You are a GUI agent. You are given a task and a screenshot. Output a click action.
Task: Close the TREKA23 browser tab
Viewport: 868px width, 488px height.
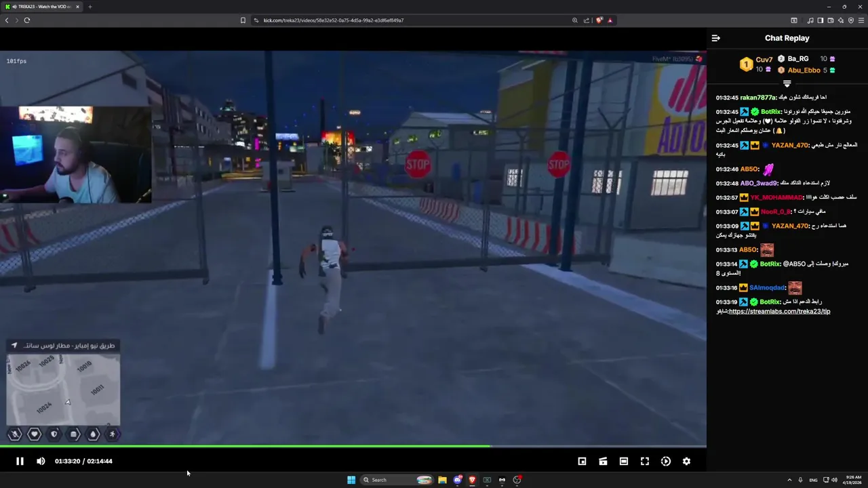(x=77, y=7)
